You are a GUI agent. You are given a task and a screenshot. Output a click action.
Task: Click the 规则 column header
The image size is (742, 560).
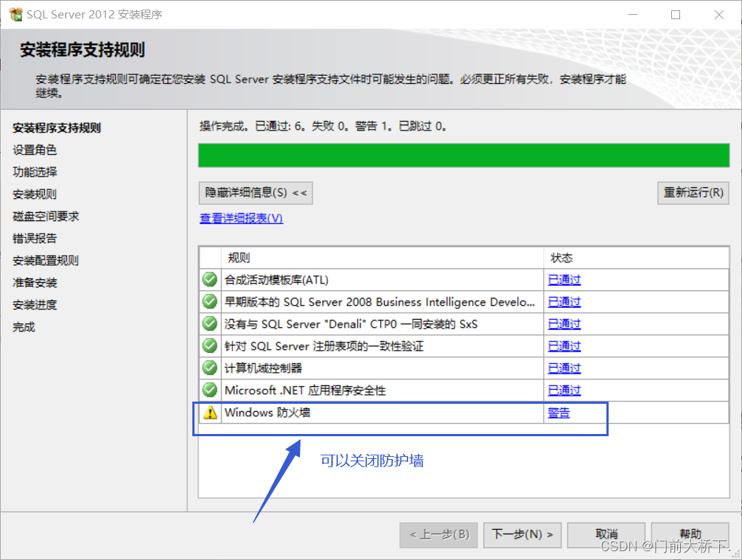382,257
